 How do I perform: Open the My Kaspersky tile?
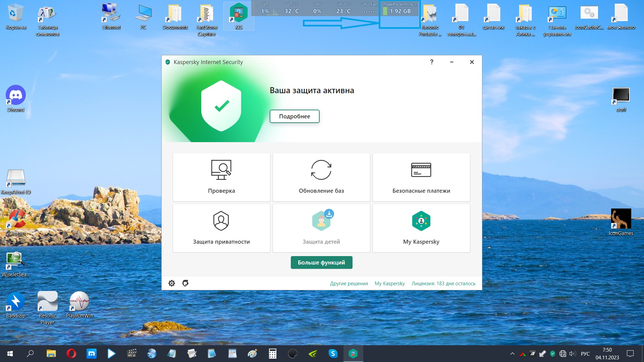[421, 228]
